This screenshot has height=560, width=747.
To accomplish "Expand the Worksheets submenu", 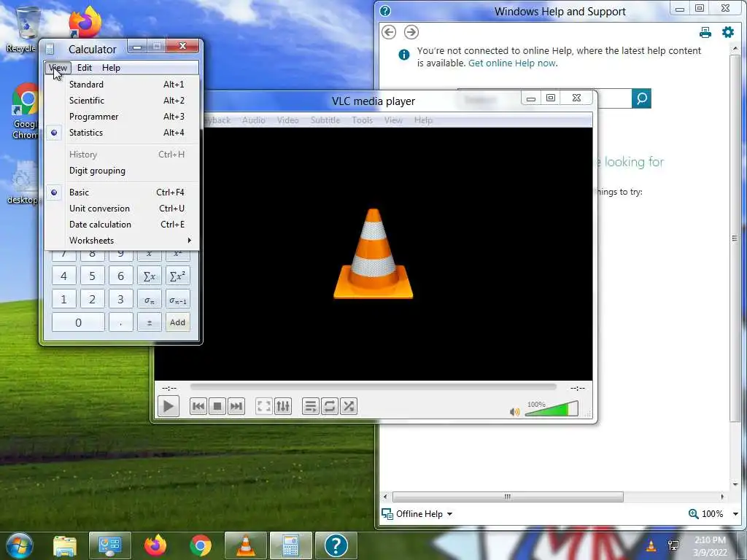I will coord(122,241).
